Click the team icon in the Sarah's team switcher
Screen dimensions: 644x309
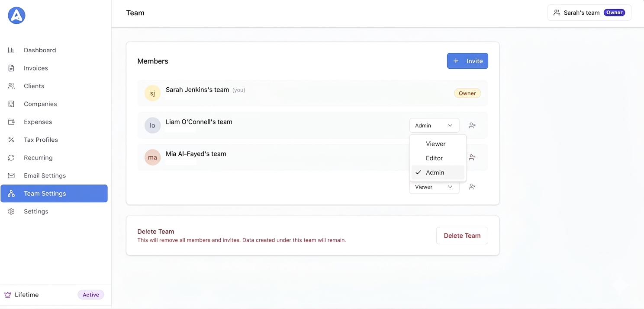click(x=557, y=13)
